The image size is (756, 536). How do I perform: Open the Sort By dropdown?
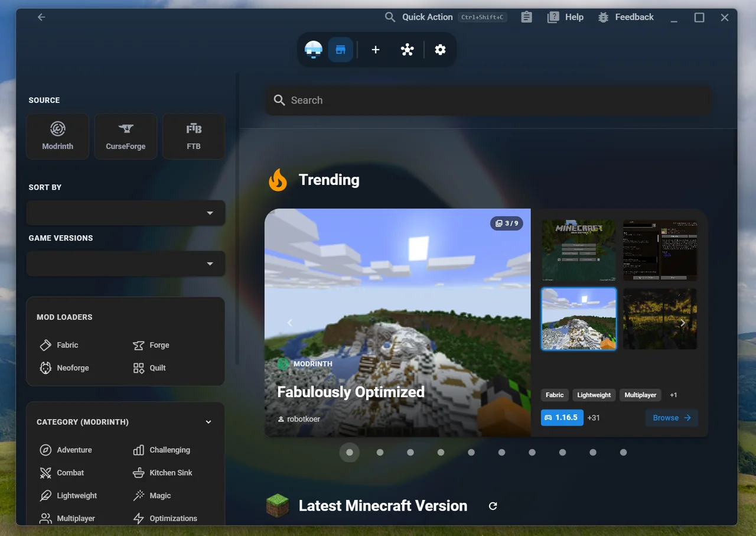click(126, 213)
